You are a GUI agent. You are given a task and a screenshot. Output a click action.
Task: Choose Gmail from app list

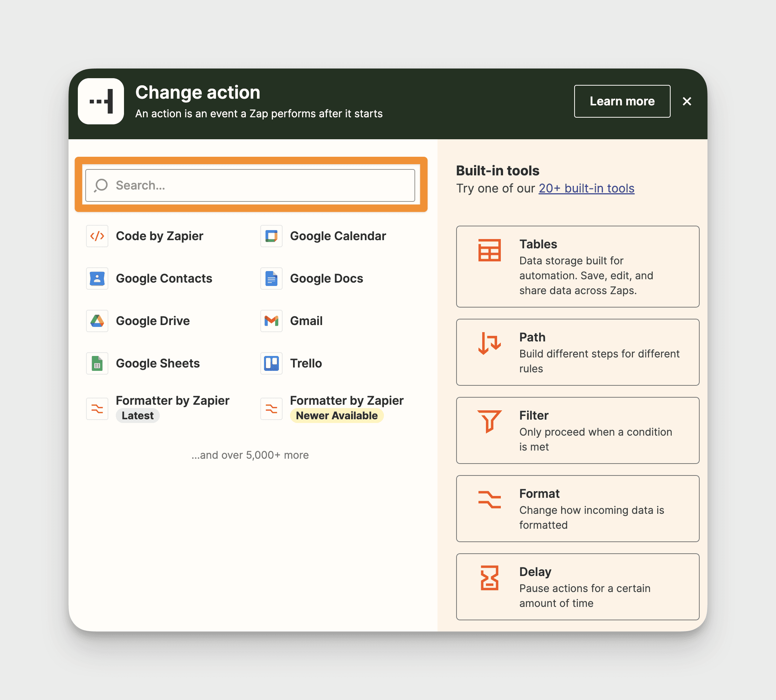[306, 321]
